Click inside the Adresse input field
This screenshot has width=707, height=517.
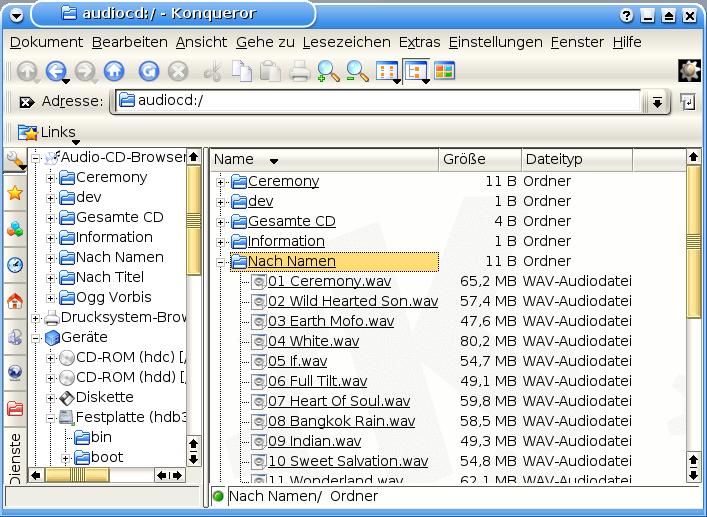click(379, 101)
